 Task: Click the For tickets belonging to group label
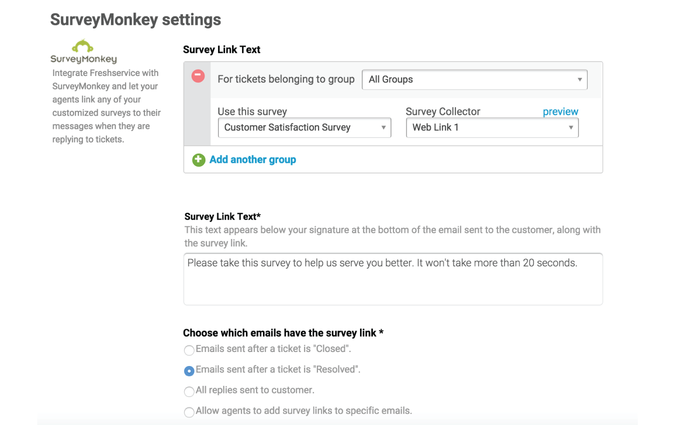[x=286, y=79]
